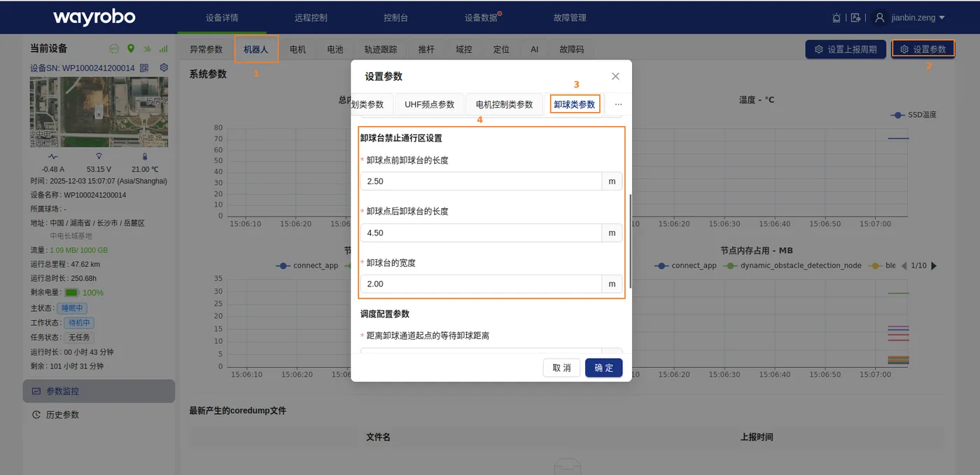
Task: Click the 卸球点后卸球台的长度 input field
Action: 481,233
